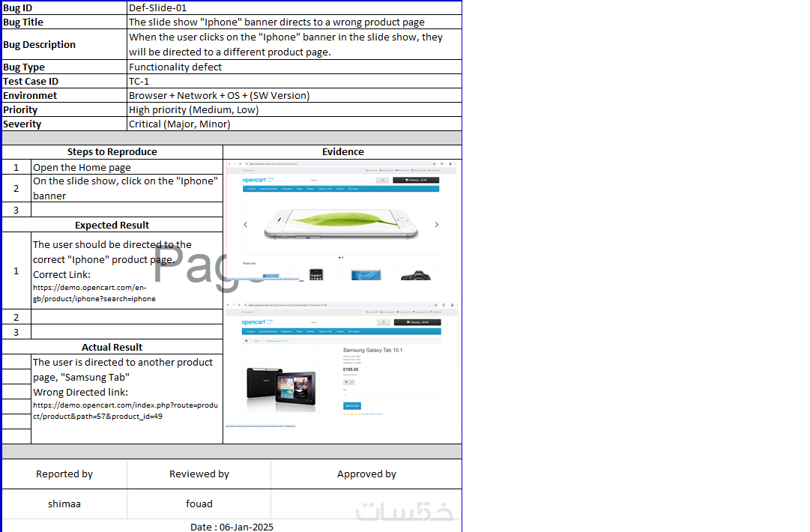Click the previous-slide chevron in the iPhone banner screenshot
This screenshot has height=532, width=810.
pos(245,224)
